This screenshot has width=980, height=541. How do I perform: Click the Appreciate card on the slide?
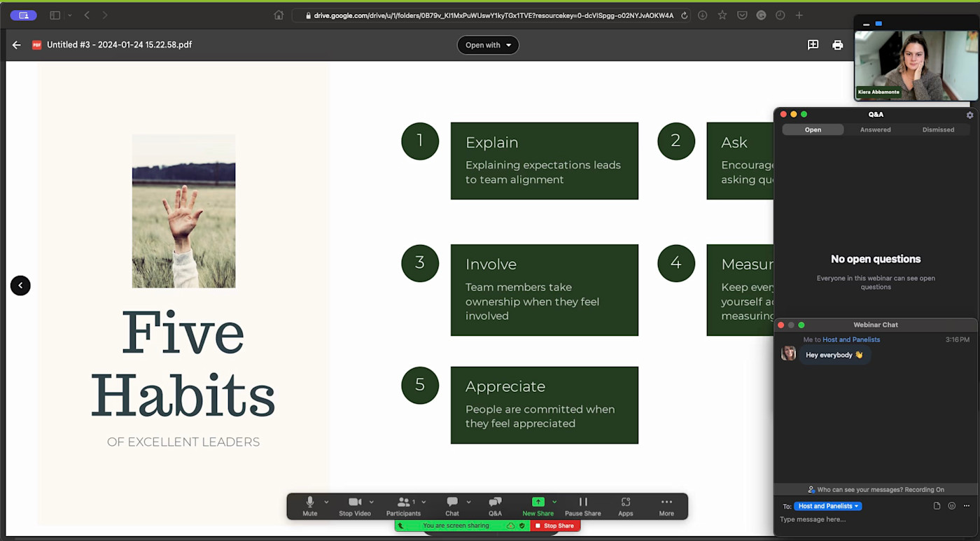(x=545, y=405)
